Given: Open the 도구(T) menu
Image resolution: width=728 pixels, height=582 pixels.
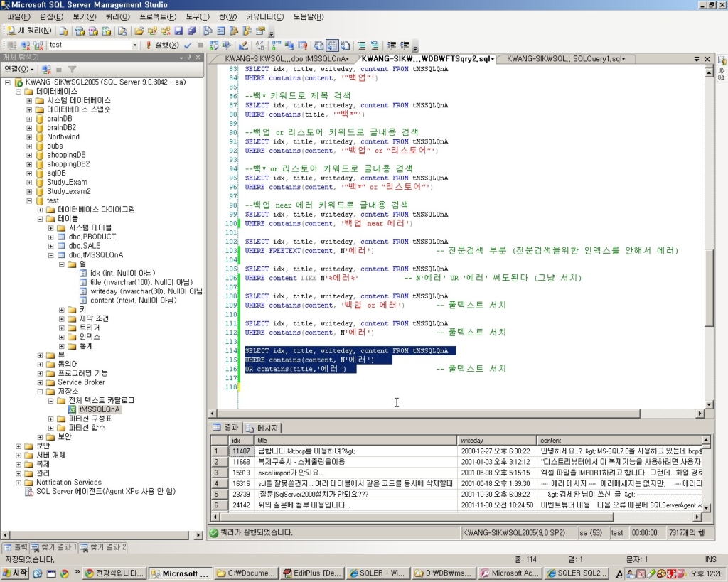Looking at the screenshot, I should 198,17.
